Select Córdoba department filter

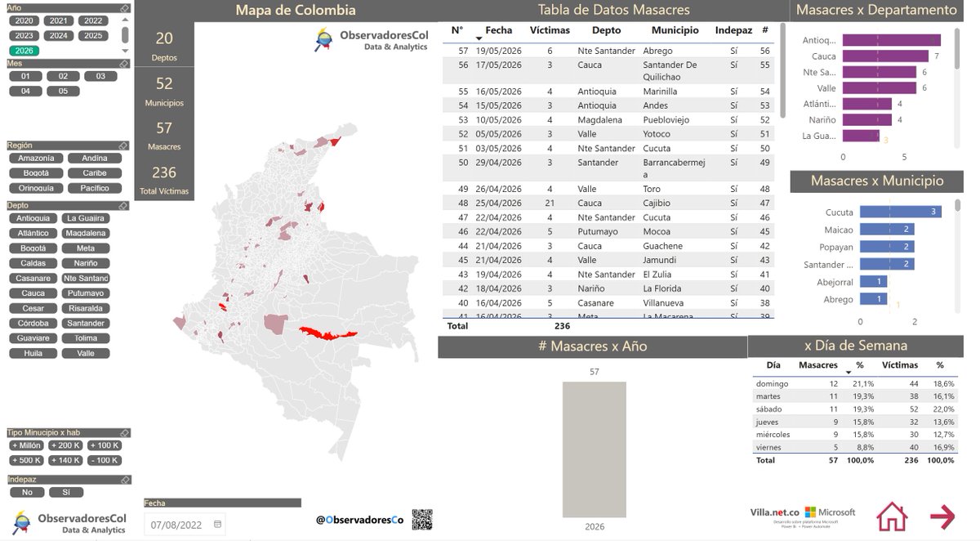(x=33, y=324)
